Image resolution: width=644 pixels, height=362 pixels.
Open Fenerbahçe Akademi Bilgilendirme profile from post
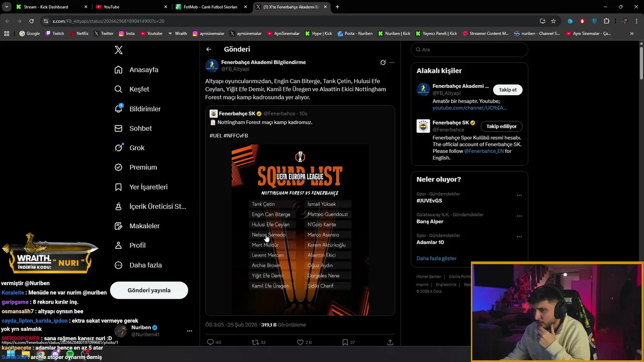[x=264, y=62]
